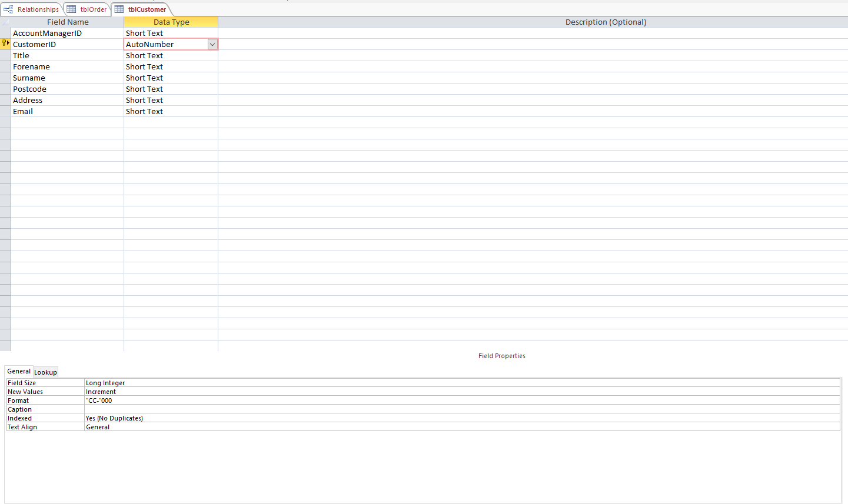Click the Field Size value Long Integer
The width and height of the screenshot is (848, 504).
point(462,383)
